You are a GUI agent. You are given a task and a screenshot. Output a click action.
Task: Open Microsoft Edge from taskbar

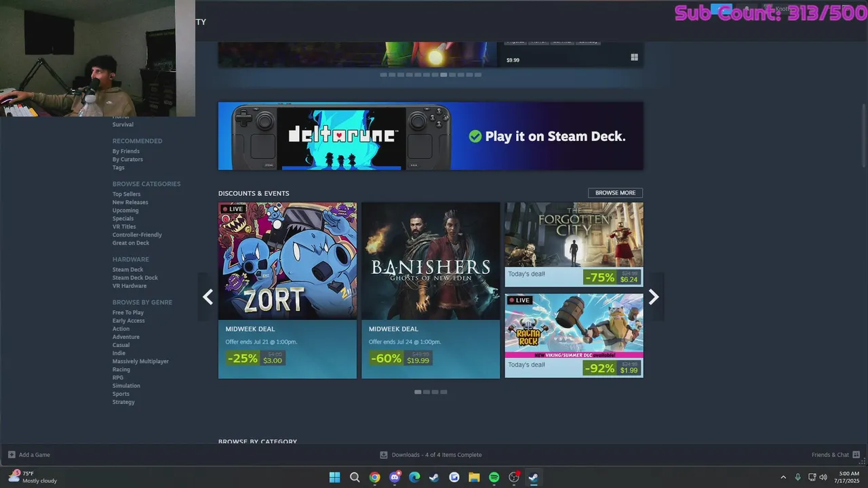point(414,477)
